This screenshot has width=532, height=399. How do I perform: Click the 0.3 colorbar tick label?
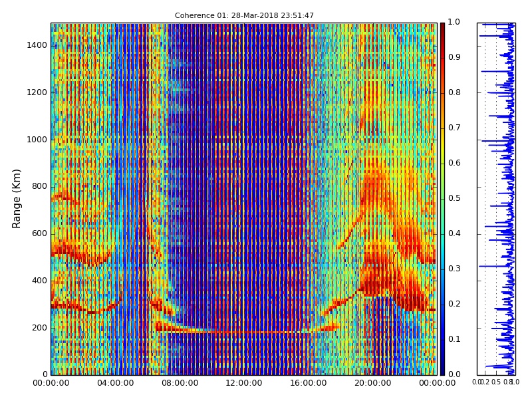click(454, 269)
